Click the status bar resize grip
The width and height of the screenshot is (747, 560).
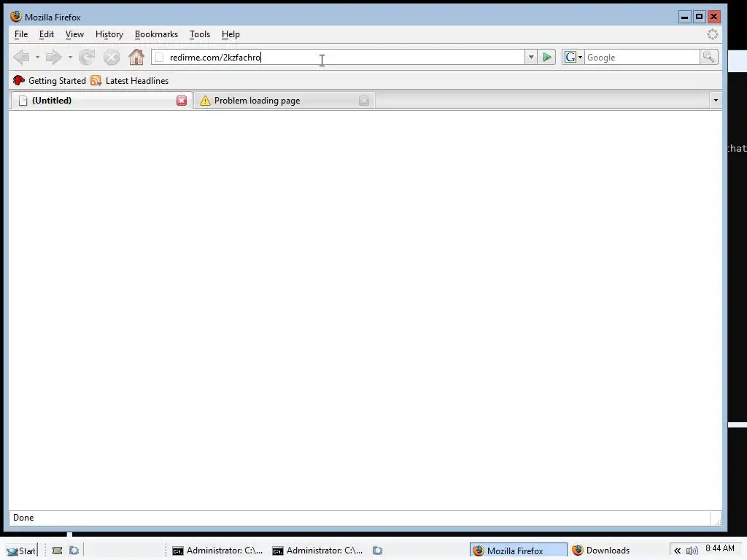click(718, 521)
